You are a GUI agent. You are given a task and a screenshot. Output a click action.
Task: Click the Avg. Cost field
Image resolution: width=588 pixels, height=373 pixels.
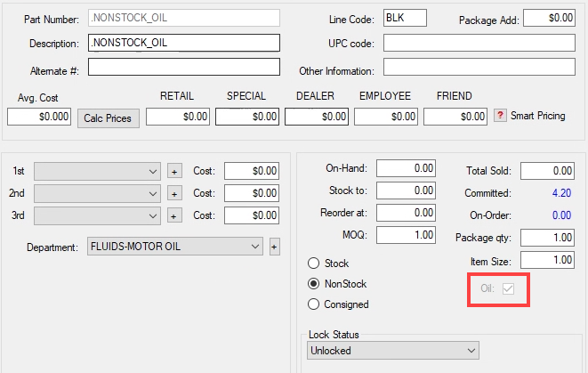click(39, 117)
